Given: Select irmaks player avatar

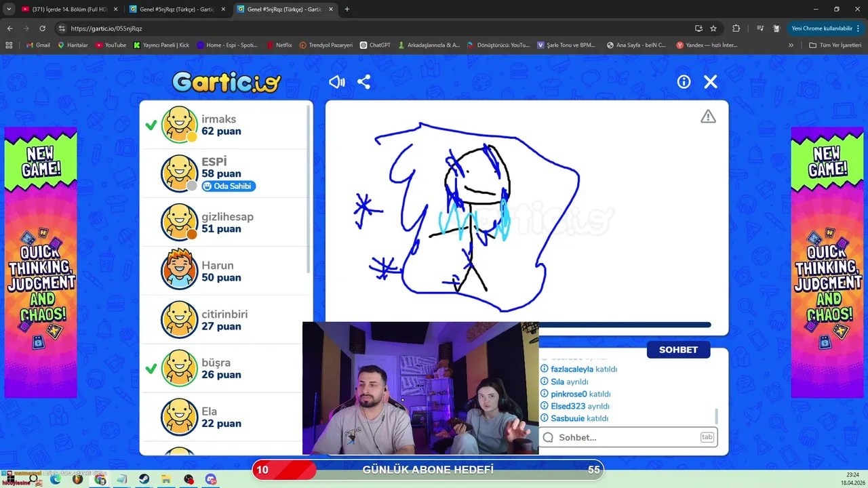Looking at the screenshot, I should pyautogui.click(x=179, y=125).
